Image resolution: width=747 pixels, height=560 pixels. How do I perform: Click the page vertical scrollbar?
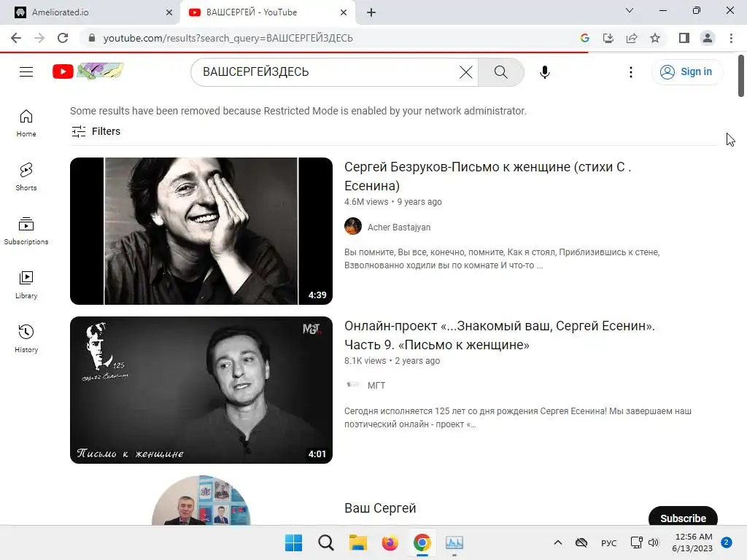point(741,76)
